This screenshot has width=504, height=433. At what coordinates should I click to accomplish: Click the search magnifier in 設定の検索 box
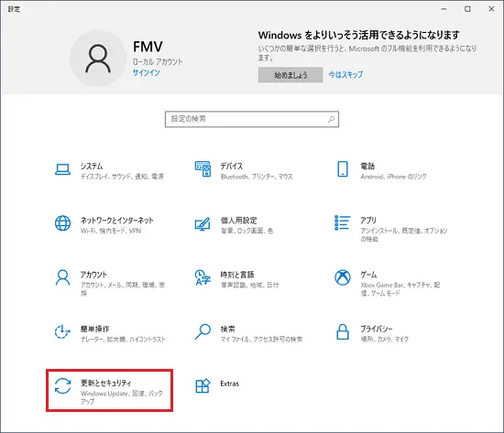tap(331, 119)
